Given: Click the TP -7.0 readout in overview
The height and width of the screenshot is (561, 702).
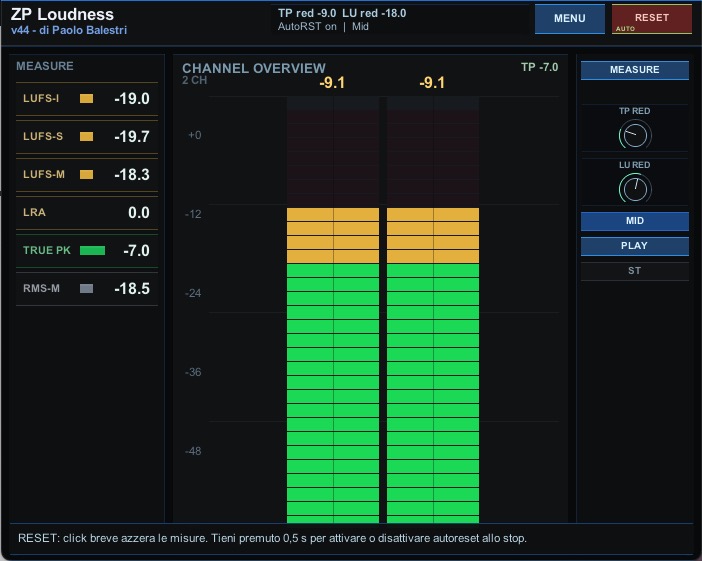Looking at the screenshot, I should click(539, 68).
